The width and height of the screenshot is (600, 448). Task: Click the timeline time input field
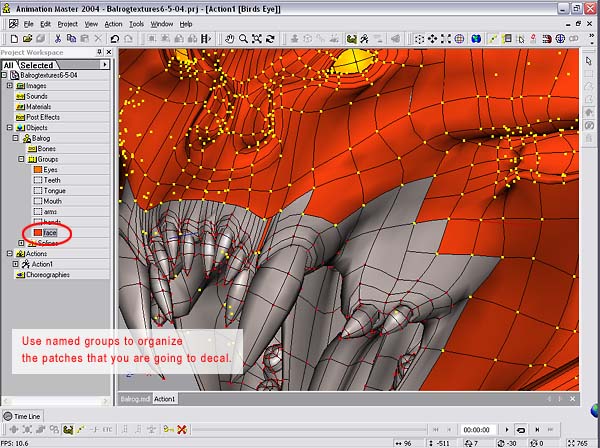tap(476, 429)
